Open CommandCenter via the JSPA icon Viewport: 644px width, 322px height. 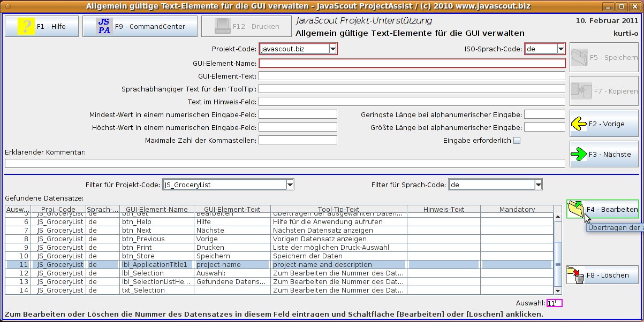pyautogui.click(x=104, y=26)
